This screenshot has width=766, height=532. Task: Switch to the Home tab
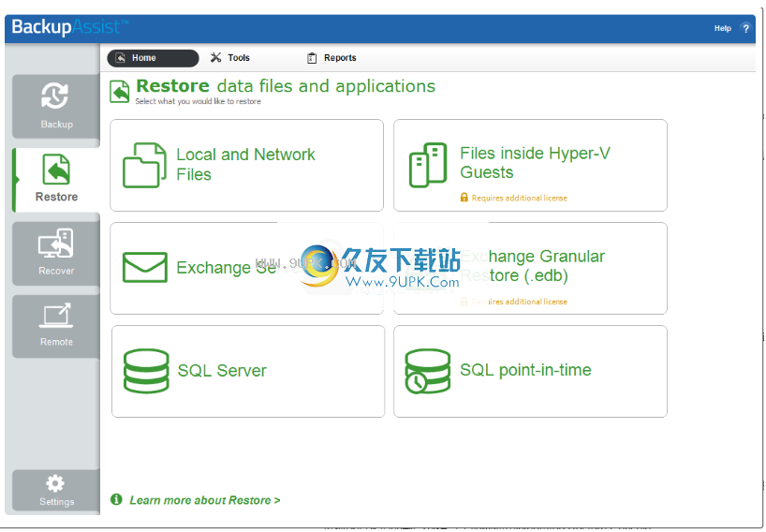pos(153,58)
